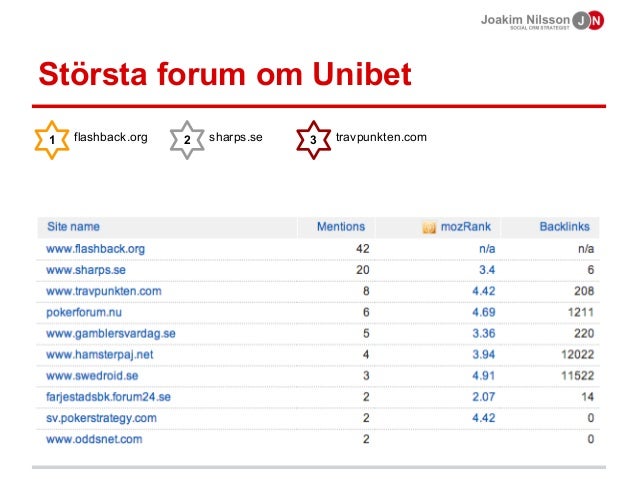Click mentions value 4 for hamsterpaj

coord(366,354)
